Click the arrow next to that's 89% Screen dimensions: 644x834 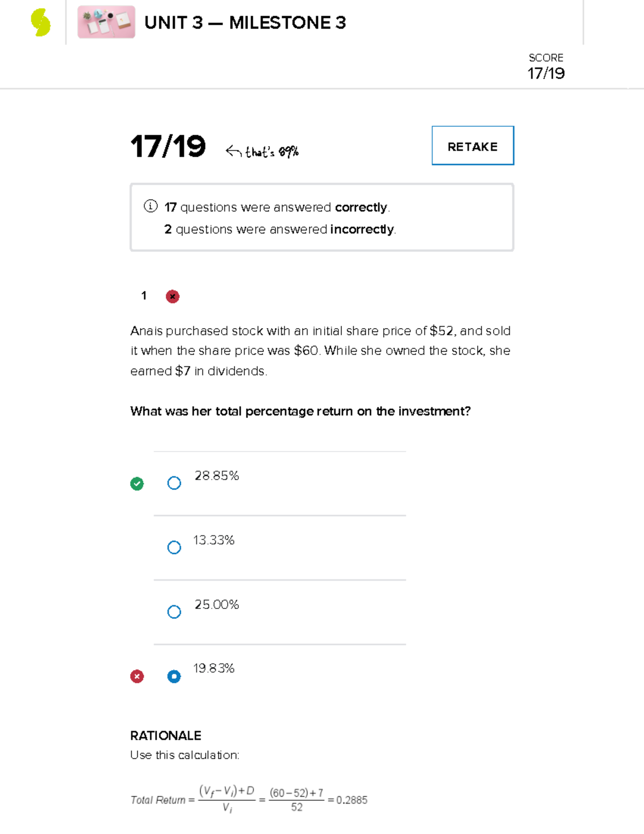233,151
